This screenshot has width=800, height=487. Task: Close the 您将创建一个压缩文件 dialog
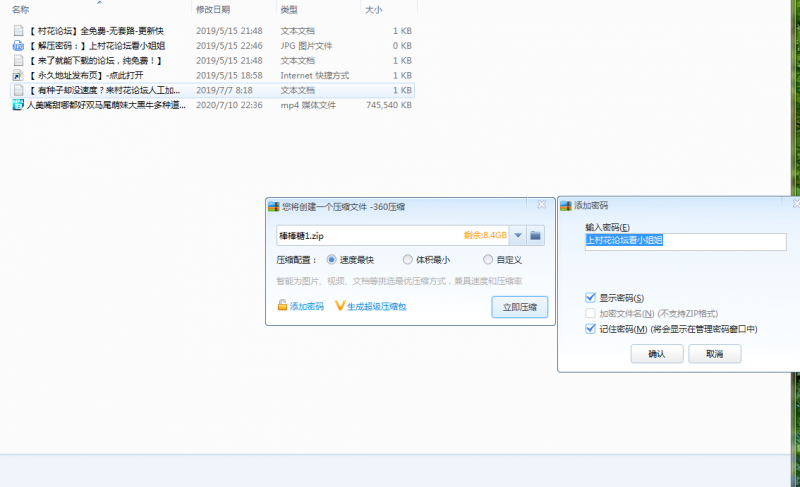[x=541, y=204]
